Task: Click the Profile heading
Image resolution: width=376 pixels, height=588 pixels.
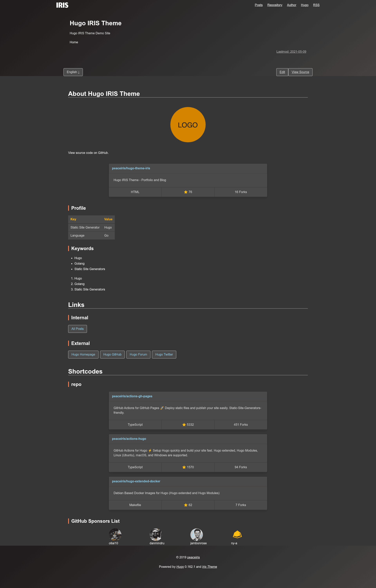Action: pos(78,208)
